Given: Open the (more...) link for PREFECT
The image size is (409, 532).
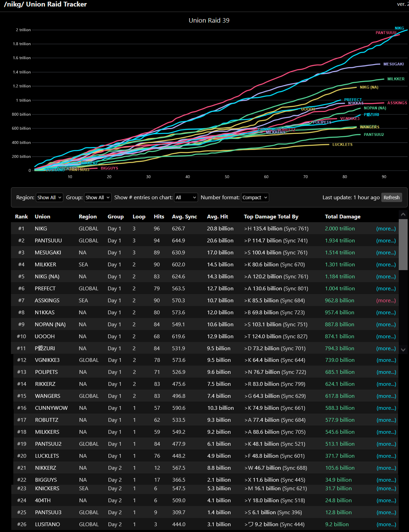Looking at the screenshot, I should click(x=386, y=289).
